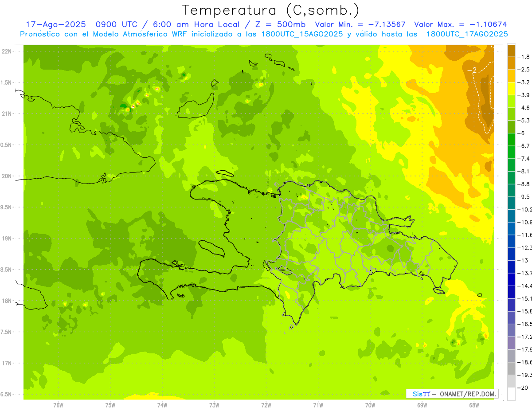The width and height of the screenshot is (532, 411).
Task: Click the "Valor Min. = -7.13567" readout
Action: [360, 24]
